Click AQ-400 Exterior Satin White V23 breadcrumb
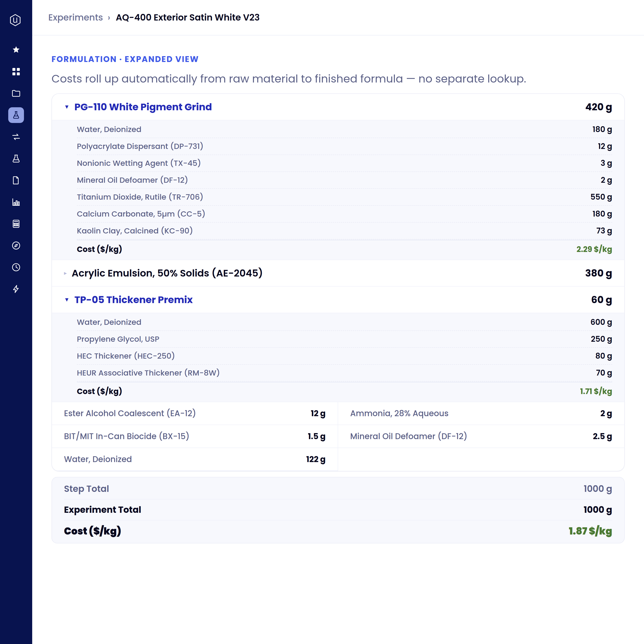The image size is (644, 644). pyautogui.click(x=188, y=17)
